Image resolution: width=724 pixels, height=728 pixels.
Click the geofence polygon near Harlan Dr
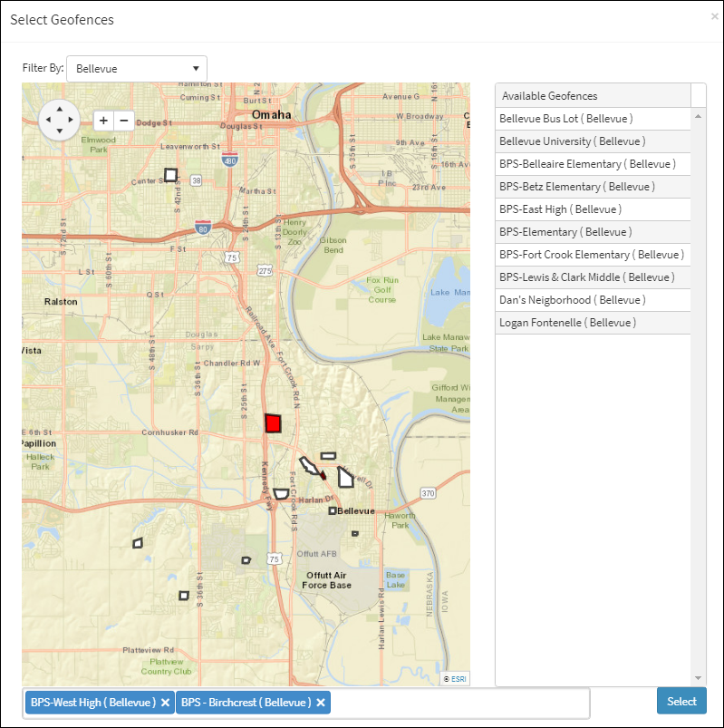tap(281, 493)
